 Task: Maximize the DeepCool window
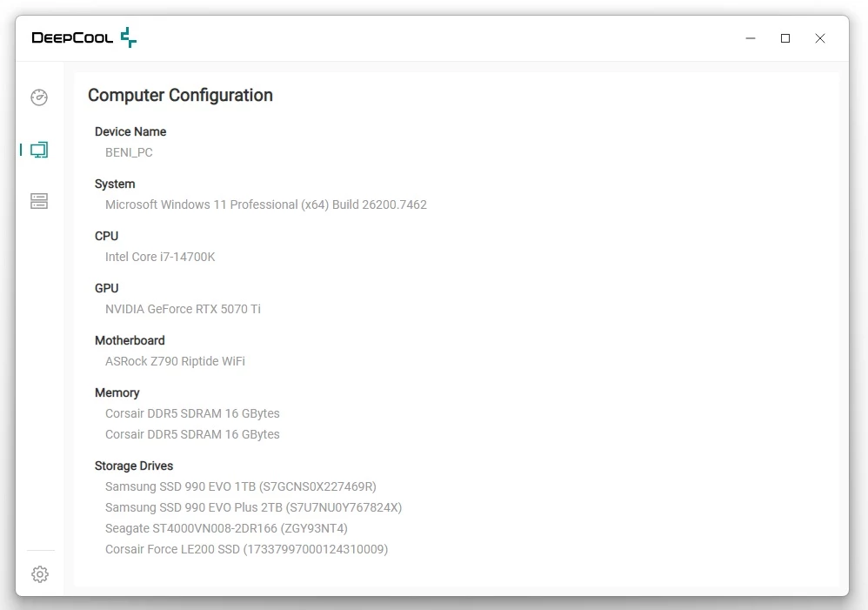(x=785, y=38)
